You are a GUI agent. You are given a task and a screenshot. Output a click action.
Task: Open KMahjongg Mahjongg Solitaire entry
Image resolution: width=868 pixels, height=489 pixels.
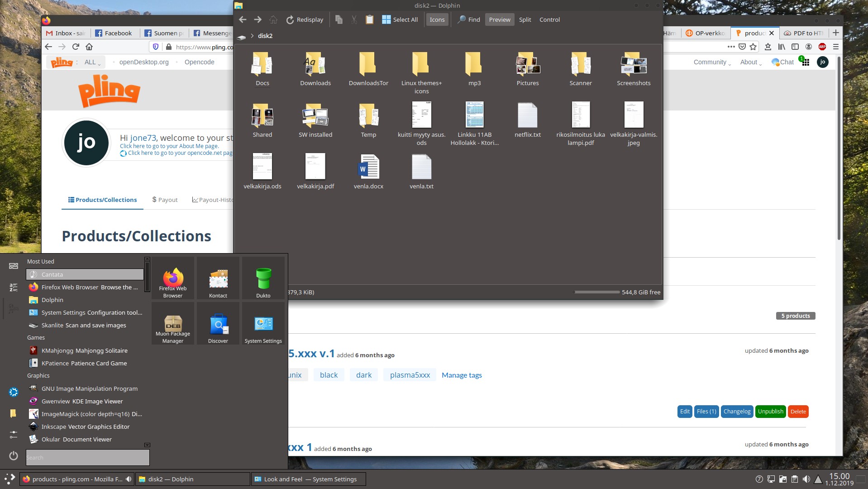pyautogui.click(x=85, y=350)
